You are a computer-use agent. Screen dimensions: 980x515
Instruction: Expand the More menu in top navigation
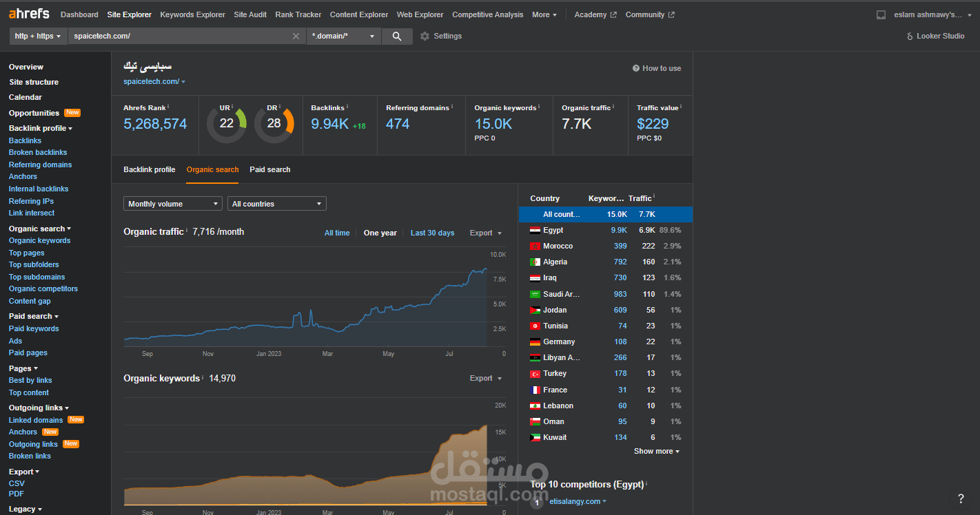[x=544, y=14]
